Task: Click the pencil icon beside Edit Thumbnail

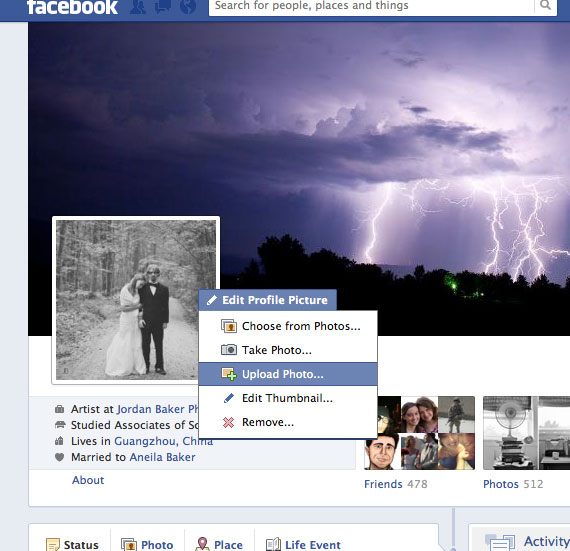Action: point(229,398)
